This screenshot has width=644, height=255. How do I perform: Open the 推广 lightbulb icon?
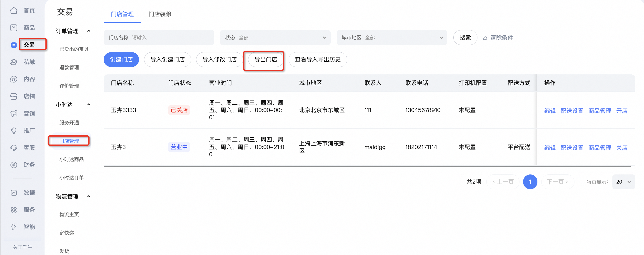pos(14,130)
